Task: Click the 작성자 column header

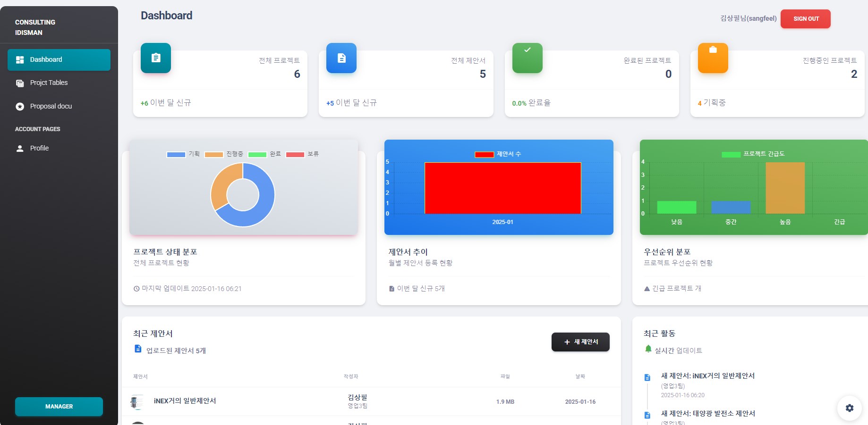Action: point(351,376)
